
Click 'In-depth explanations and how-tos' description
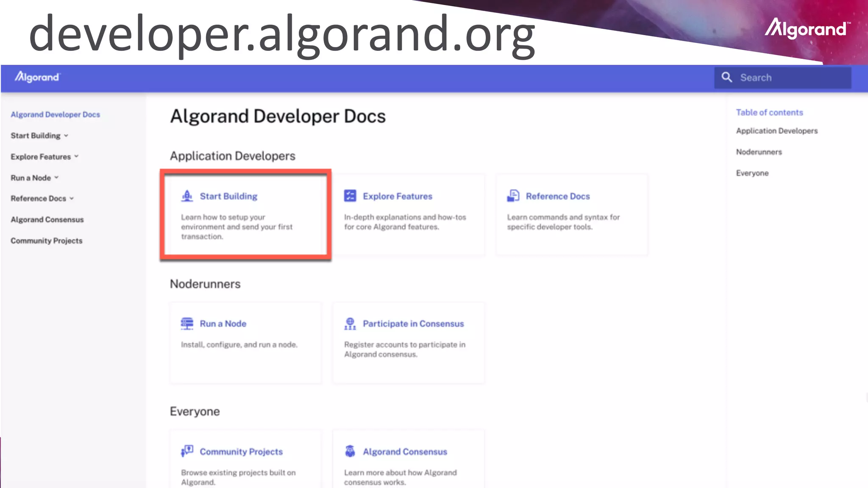[x=405, y=222]
